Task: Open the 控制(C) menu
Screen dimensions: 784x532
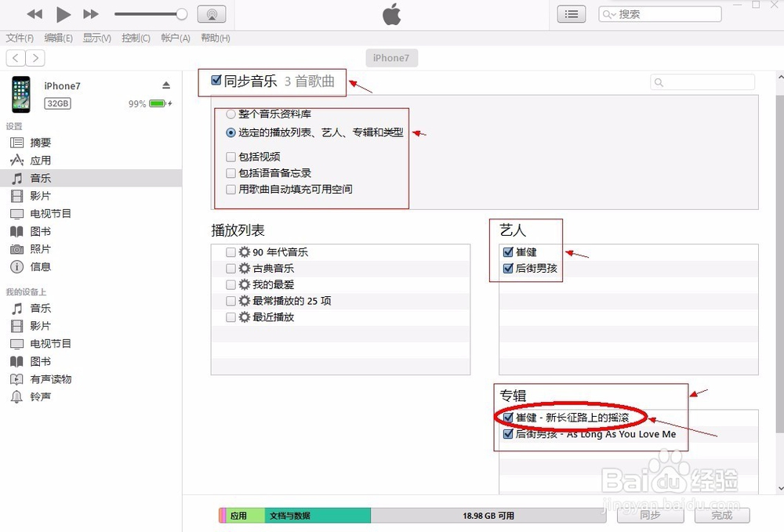Action: [136, 38]
